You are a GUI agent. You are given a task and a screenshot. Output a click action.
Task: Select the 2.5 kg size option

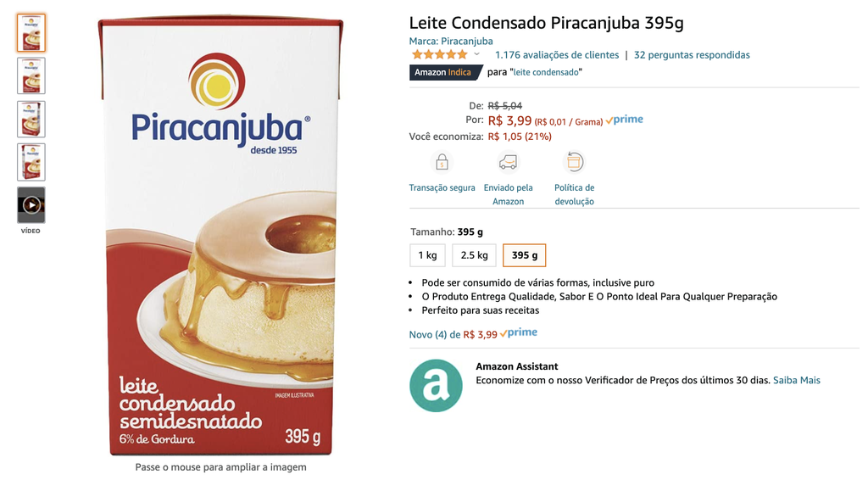(474, 255)
